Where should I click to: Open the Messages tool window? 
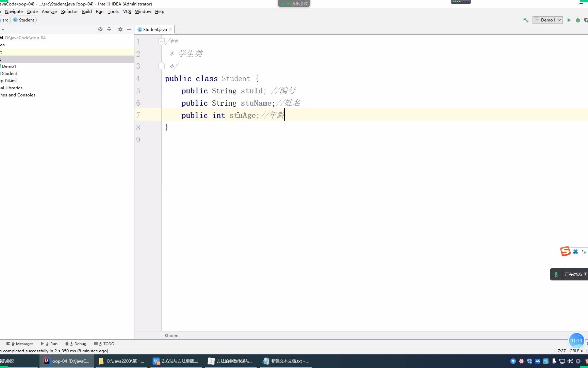tap(20, 344)
